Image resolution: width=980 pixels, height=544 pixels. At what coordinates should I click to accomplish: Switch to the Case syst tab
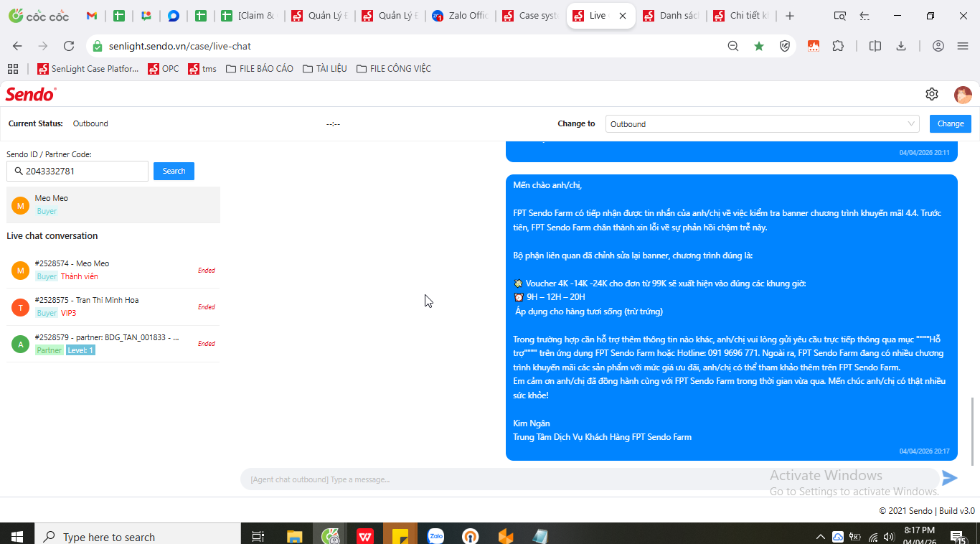529,16
